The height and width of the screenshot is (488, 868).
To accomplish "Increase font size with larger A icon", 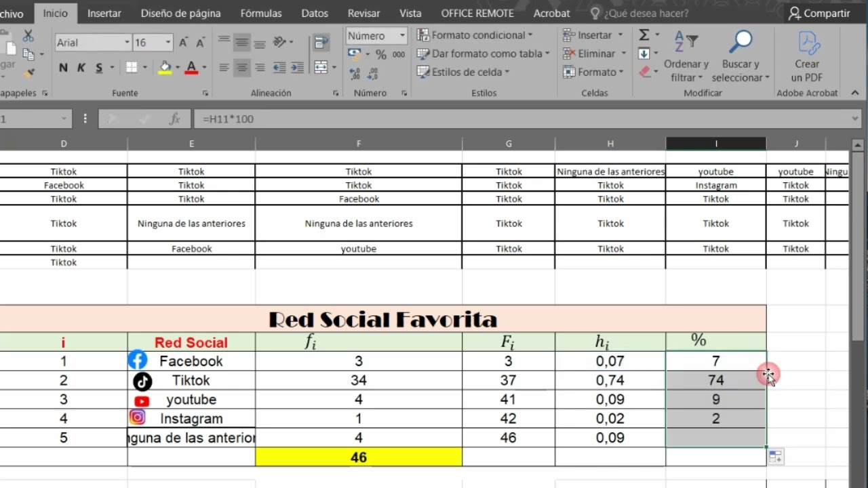I will [x=183, y=43].
